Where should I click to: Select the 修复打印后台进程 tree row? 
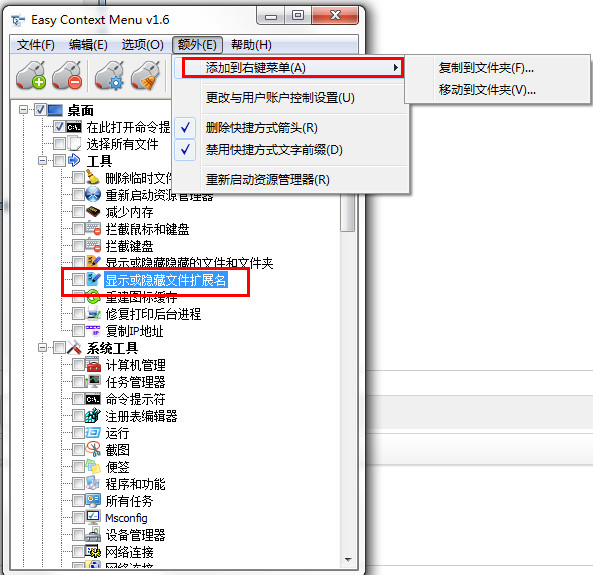tap(153, 314)
